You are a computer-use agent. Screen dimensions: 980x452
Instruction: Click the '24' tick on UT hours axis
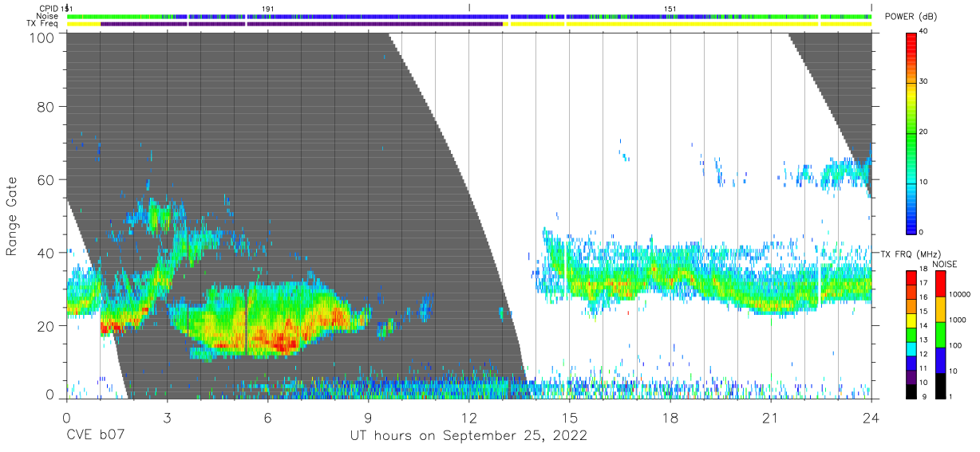(x=871, y=418)
